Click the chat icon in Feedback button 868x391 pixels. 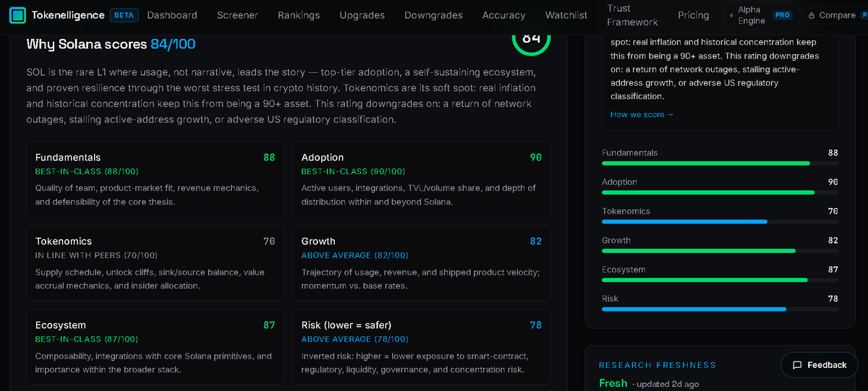[x=797, y=365]
